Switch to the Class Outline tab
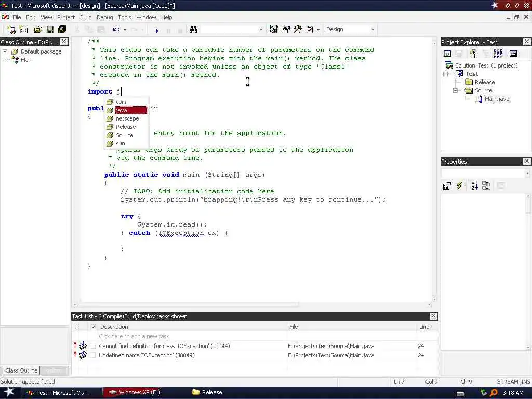 point(21,370)
